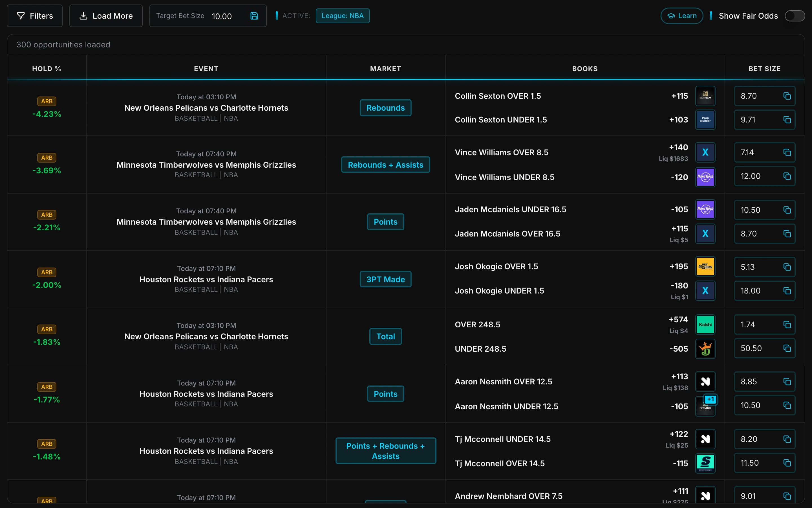Viewport: 812px width, 508px height.
Task: Select the 3PT Made market tag
Action: [x=385, y=279]
